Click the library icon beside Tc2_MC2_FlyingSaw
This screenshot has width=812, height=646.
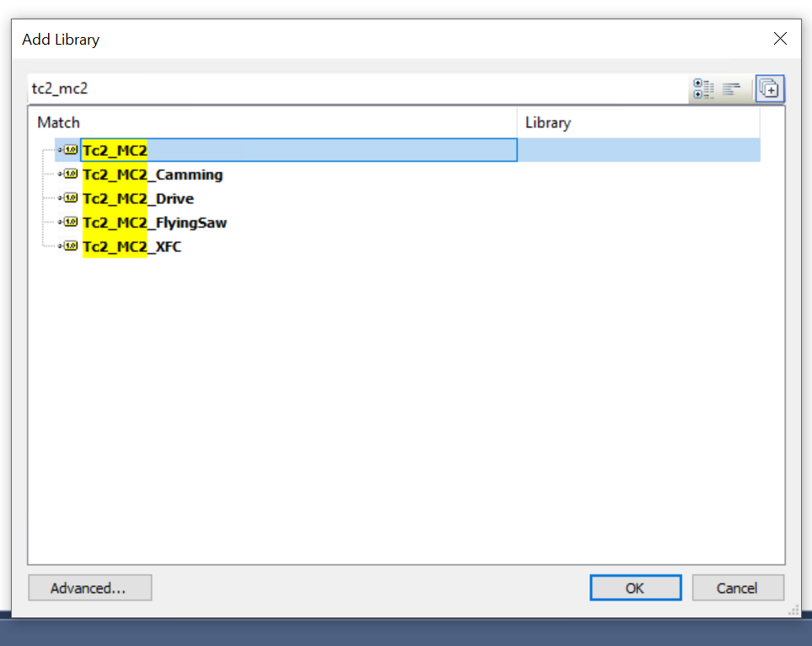coord(67,223)
